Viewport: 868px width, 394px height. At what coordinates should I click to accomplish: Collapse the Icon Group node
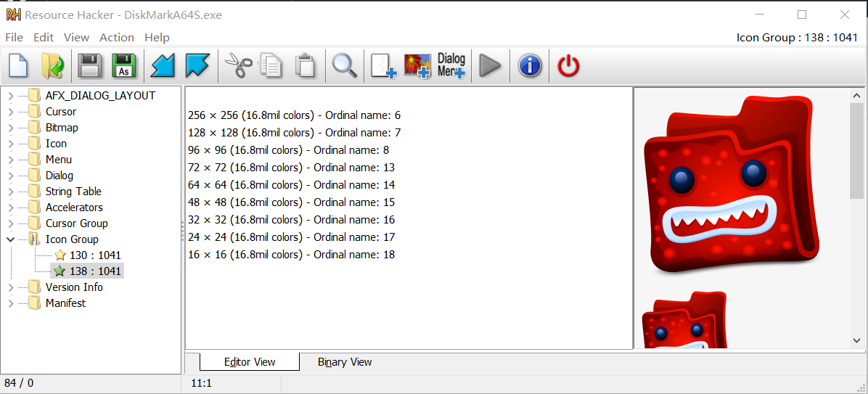tap(11, 239)
